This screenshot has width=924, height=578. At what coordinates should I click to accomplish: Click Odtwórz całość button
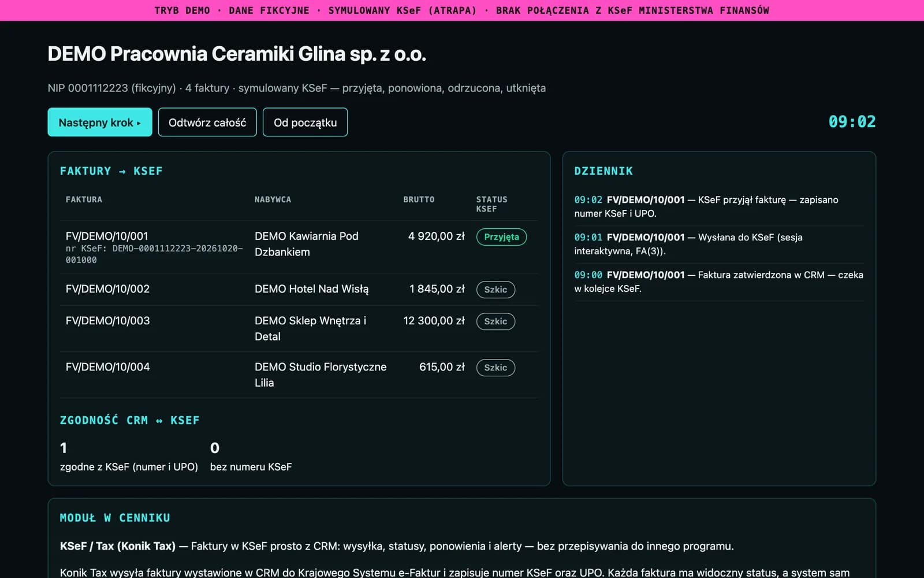[207, 122]
